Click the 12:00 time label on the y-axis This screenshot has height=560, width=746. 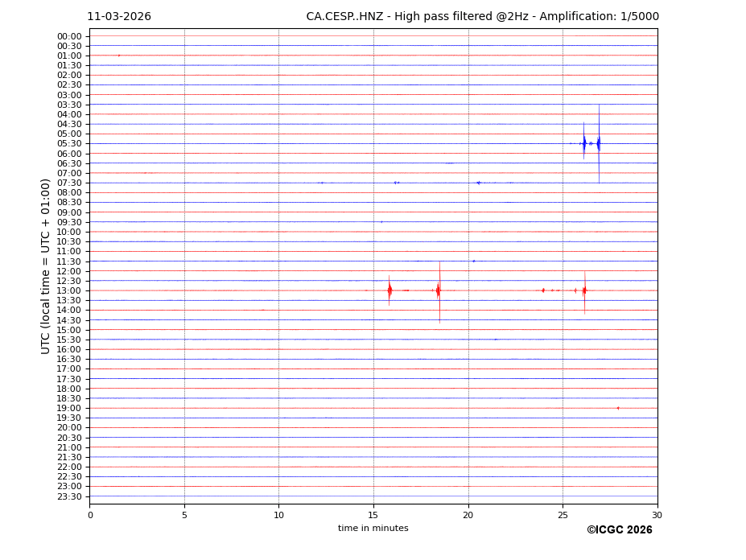coord(69,271)
